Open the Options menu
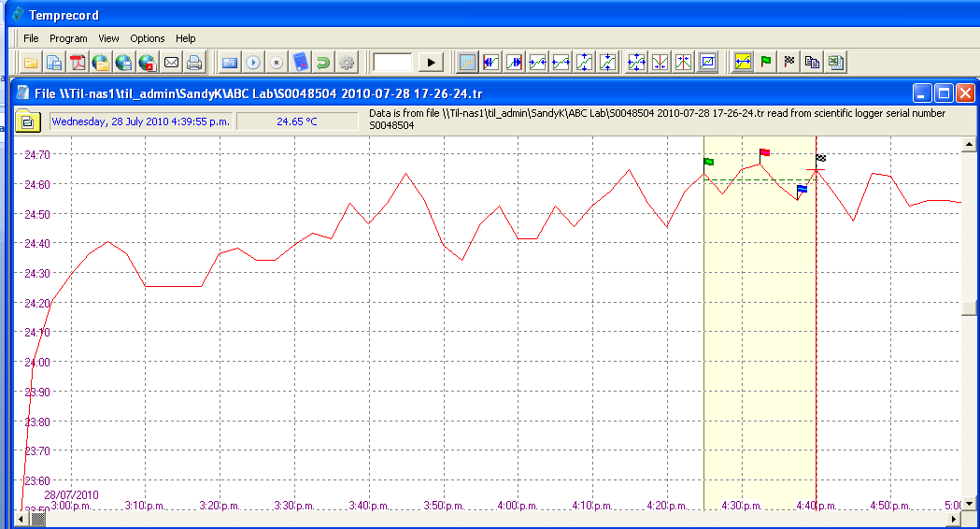The image size is (980, 529). pos(148,38)
